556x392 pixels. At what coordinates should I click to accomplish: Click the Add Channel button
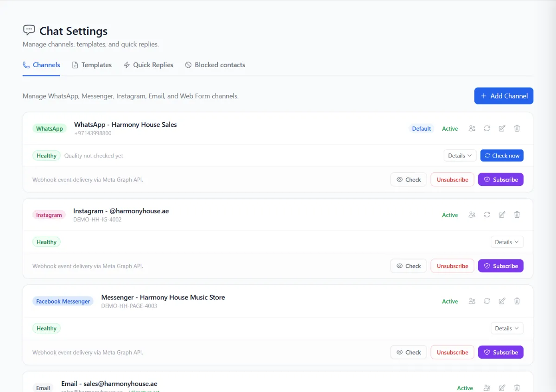click(504, 96)
